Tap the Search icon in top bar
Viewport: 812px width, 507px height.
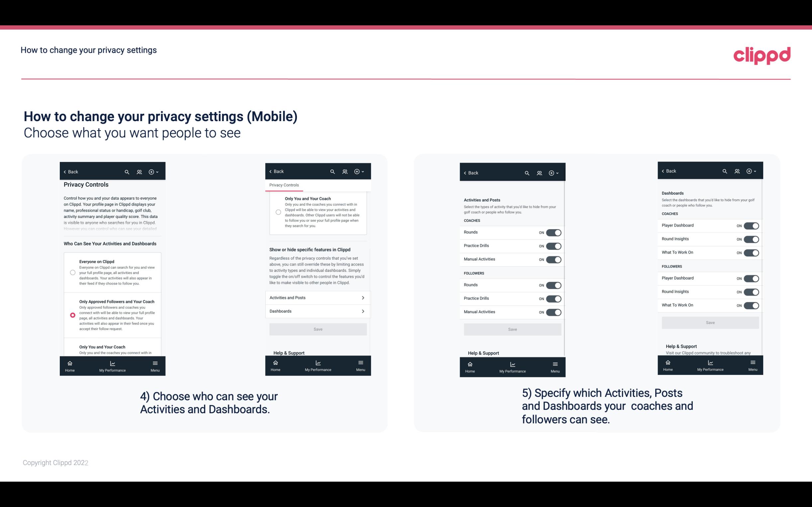(x=127, y=172)
